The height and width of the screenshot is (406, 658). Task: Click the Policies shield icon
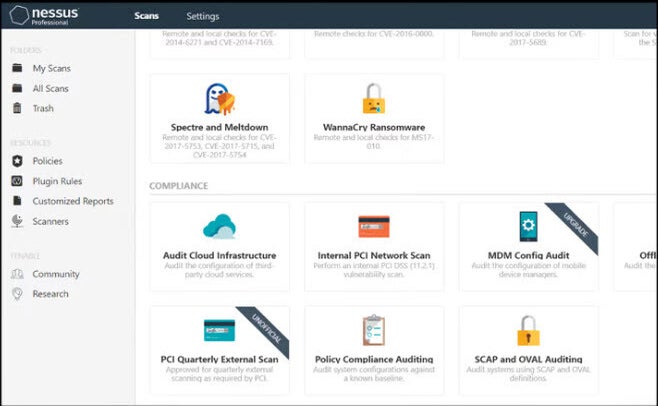click(x=17, y=161)
